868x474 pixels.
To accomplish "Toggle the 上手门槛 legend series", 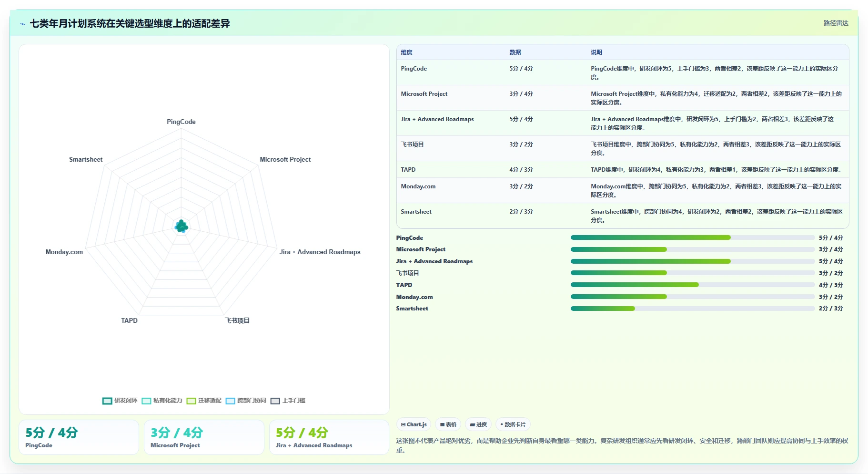I will tap(288, 401).
